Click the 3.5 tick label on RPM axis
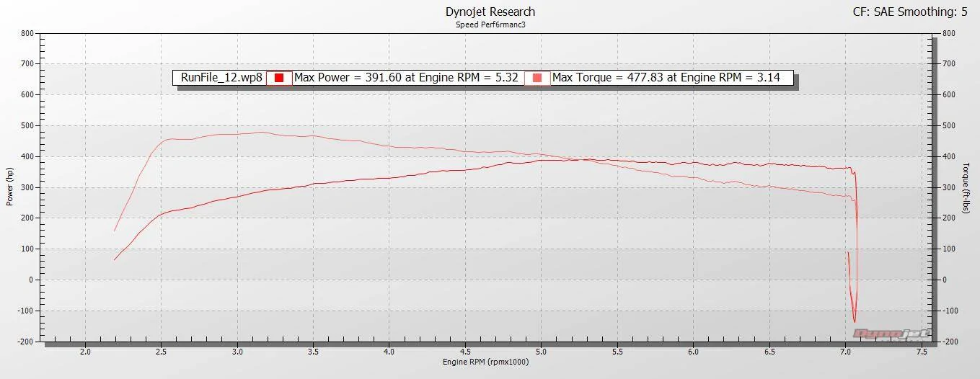This screenshot has height=379, width=980. tap(313, 352)
